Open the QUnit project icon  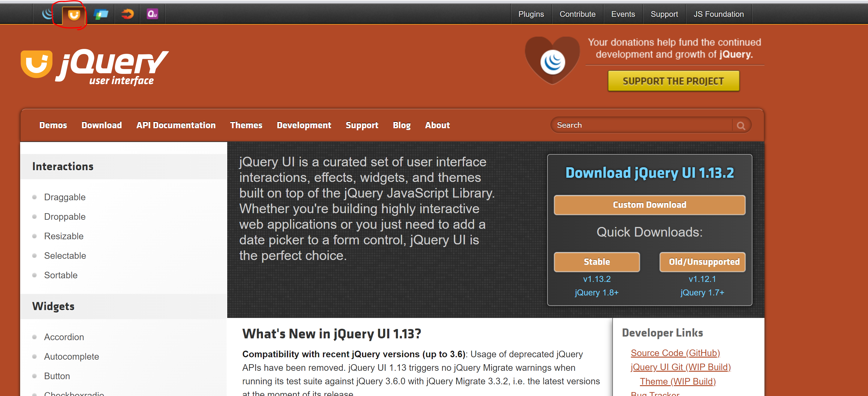(x=152, y=14)
